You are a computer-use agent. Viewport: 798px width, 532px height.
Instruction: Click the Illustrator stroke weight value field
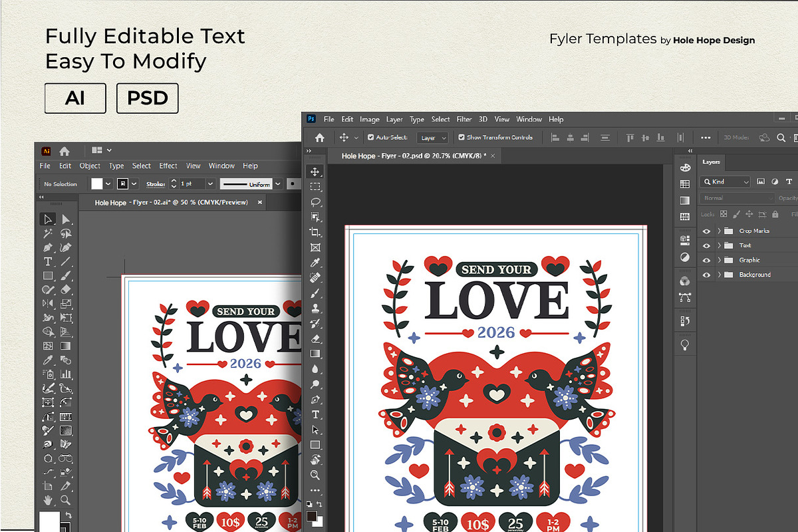point(192,184)
